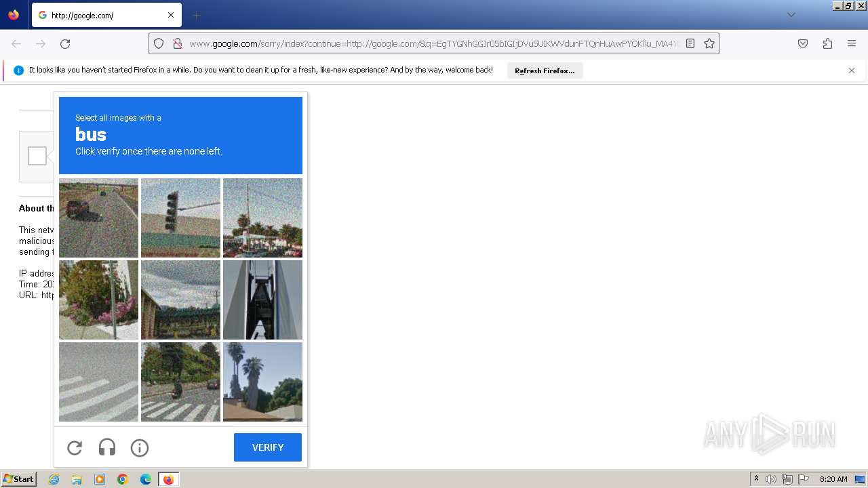This screenshot has height=488, width=868.
Task: Switch to audio challenge headphones icon
Action: pyautogui.click(x=107, y=447)
